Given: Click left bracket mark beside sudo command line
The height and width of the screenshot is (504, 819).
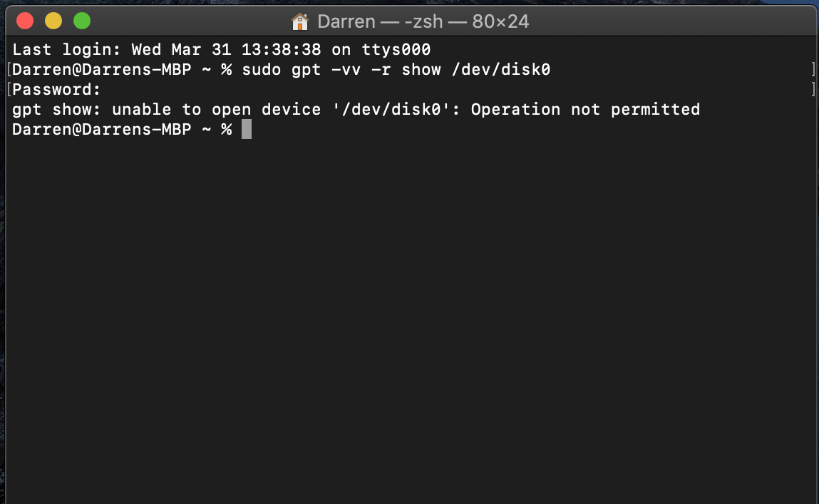Looking at the screenshot, I should 8,70.
